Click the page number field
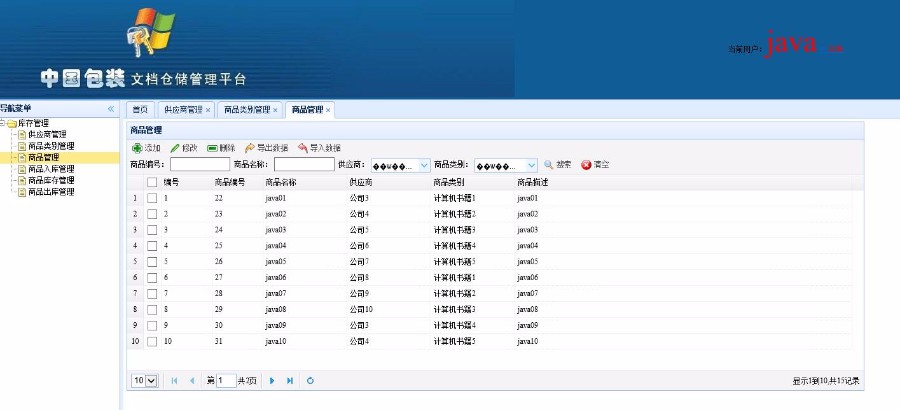This screenshot has width=900, height=410. pos(226,381)
